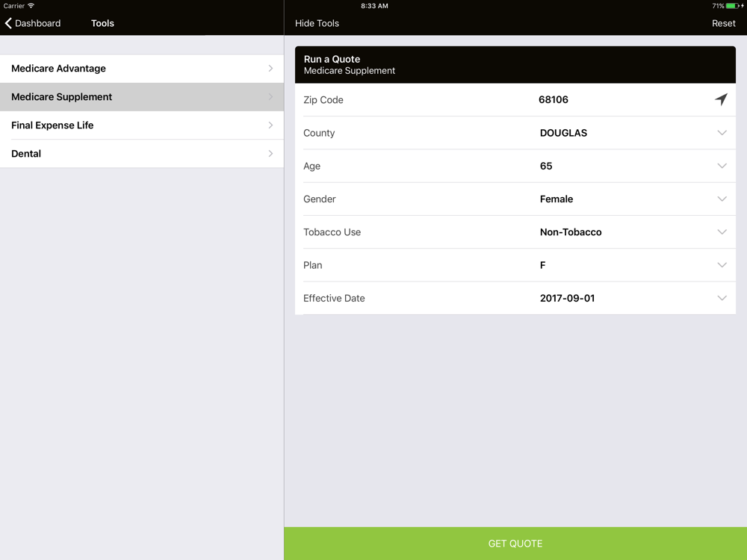
Task: Click the Medicare Supplement subtitle in quote header
Action: (x=349, y=71)
